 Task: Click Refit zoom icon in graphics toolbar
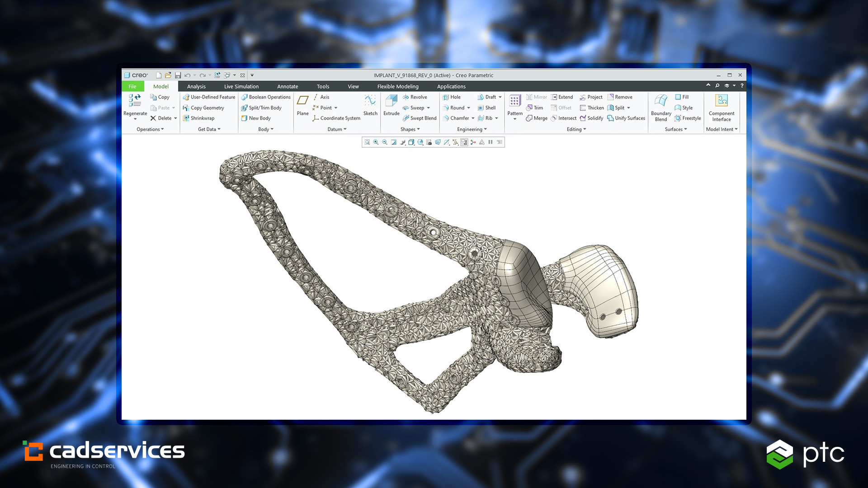(367, 142)
